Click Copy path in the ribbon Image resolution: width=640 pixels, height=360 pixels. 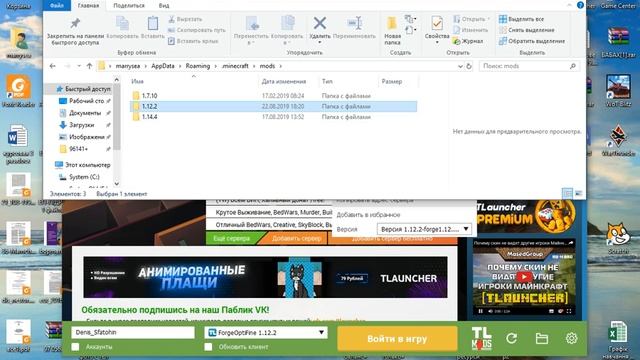pyautogui.click(x=197, y=30)
